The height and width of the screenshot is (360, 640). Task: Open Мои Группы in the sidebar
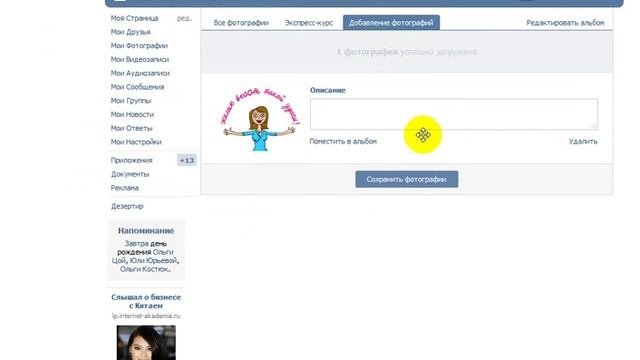(x=131, y=101)
